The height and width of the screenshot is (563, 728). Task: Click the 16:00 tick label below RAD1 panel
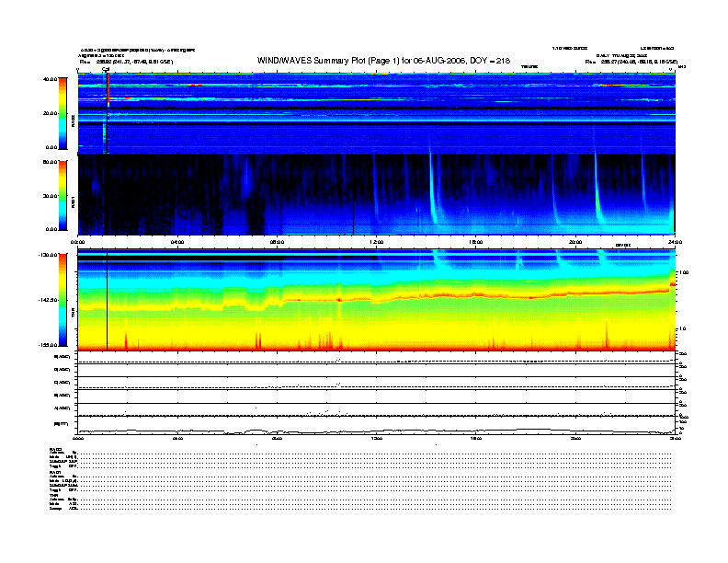click(x=476, y=242)
